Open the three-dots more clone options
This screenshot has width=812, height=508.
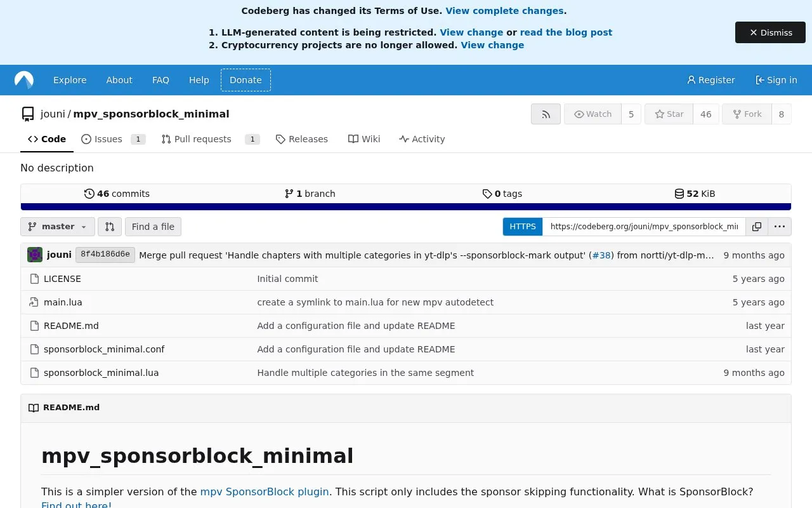tap(780, 227)
